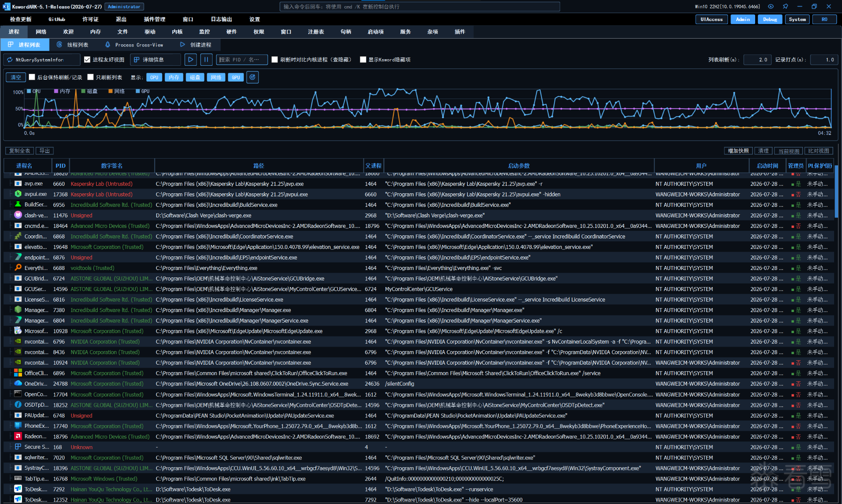Open the 详细信息 view dropdown
Screen dimensions: 842x504
pos(156,60)
